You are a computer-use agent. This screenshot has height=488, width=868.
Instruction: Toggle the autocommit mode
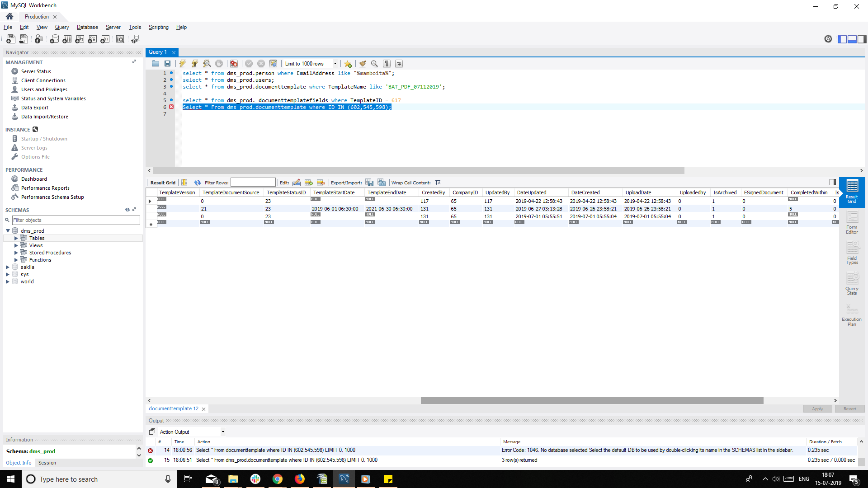point(273,64)
